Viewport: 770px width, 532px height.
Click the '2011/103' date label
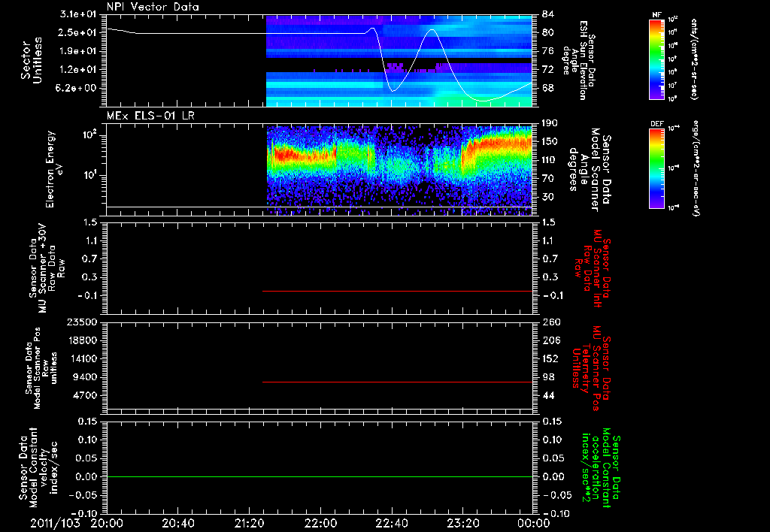tap(55, 523)
